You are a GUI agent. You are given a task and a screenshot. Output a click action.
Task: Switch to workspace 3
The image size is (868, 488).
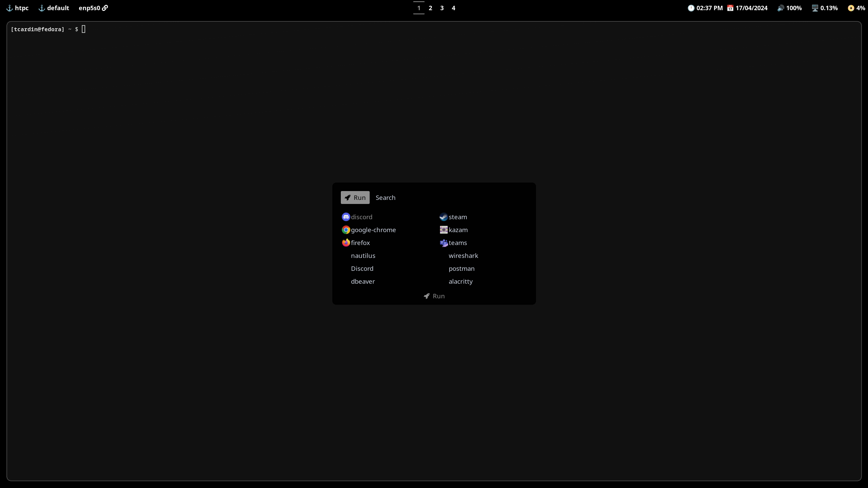[x=442, y=8]
